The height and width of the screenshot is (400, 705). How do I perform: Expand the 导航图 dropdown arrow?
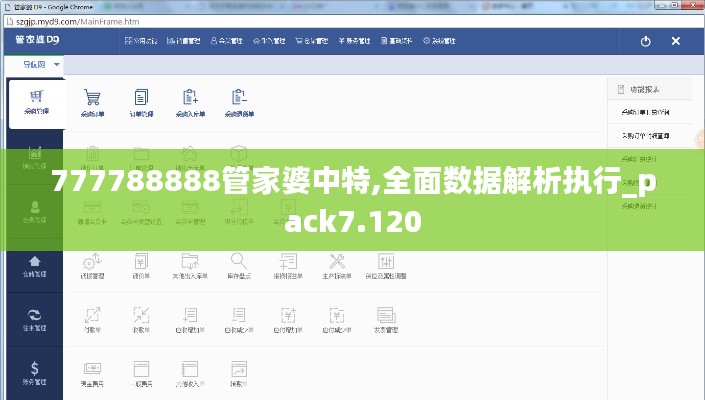tap(57, 65)
